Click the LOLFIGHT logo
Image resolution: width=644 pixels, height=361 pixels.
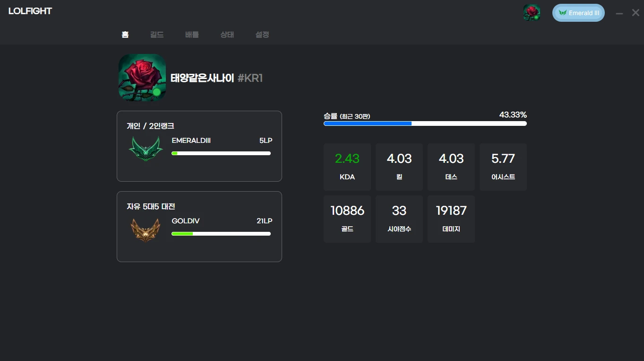tap(30, 11)
